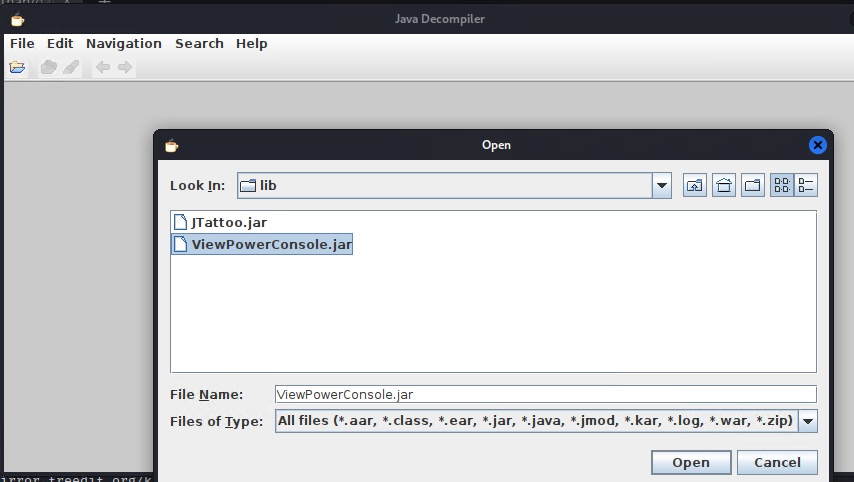
Task: Open the Navigation menu
Action: (123, 44)
